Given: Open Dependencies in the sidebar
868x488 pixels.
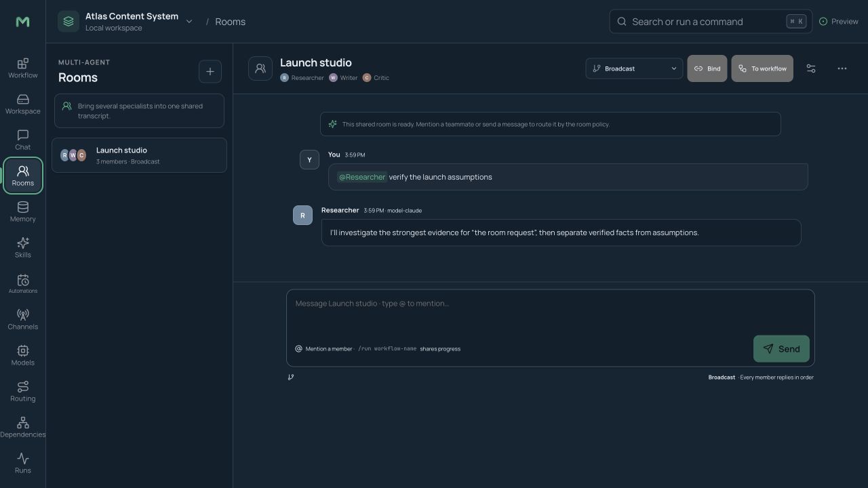Looking at the screenshot, I should point(22,427).
